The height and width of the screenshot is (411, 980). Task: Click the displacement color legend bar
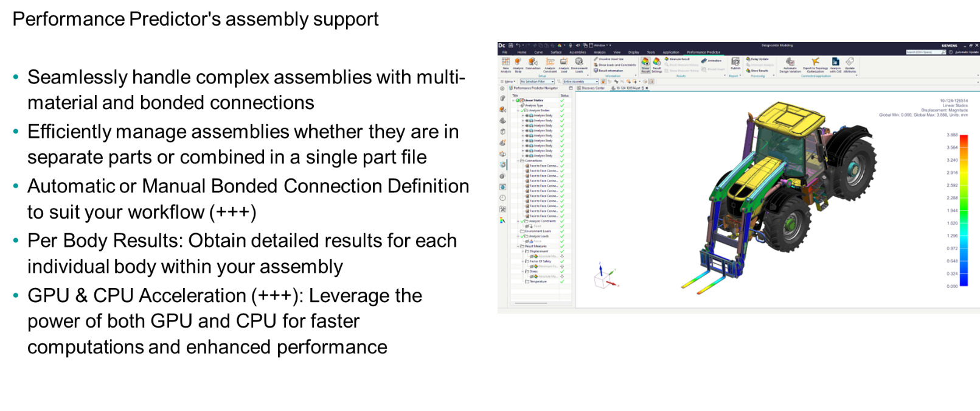(x=964, y=210)
